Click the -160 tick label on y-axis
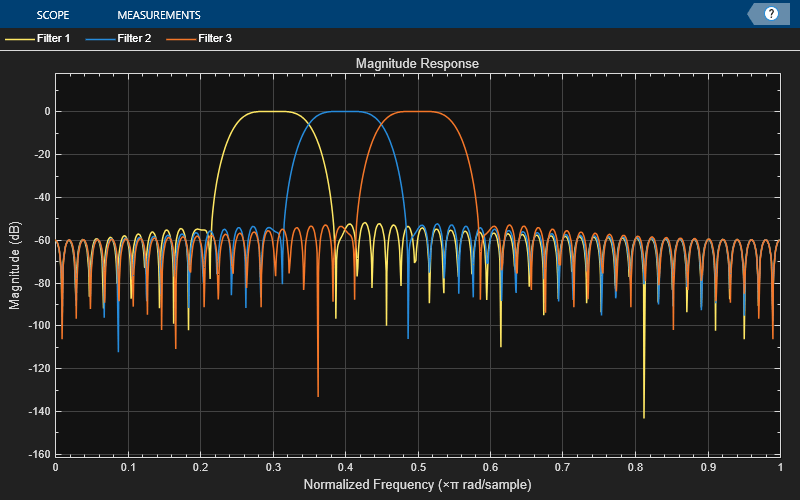Image resolution: width=800 pixels, height=500 pixels. pyautogui.click(x=36, y=455)
